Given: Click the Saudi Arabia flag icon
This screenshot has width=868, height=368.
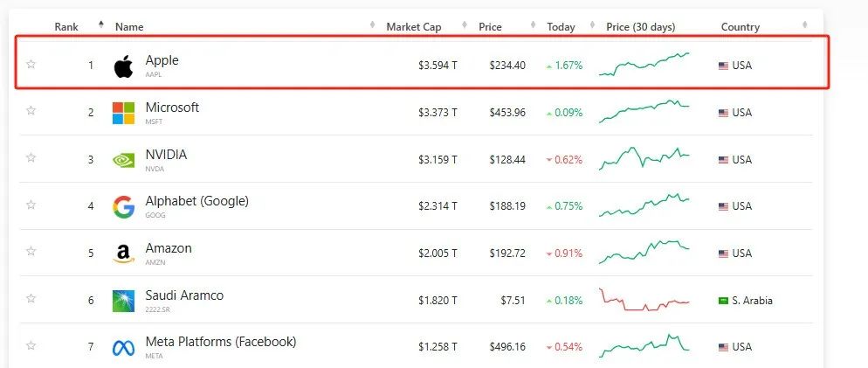Looking at the screenshot, I should 723,301.
